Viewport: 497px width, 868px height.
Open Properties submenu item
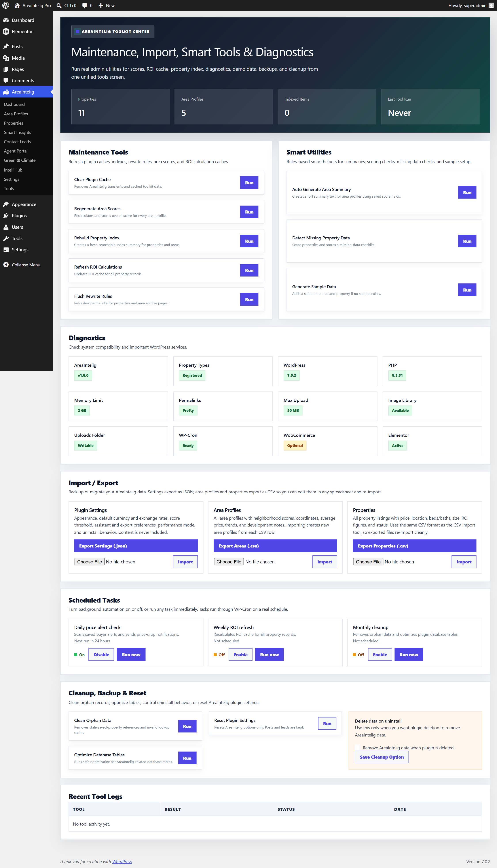tap(14, 123)
